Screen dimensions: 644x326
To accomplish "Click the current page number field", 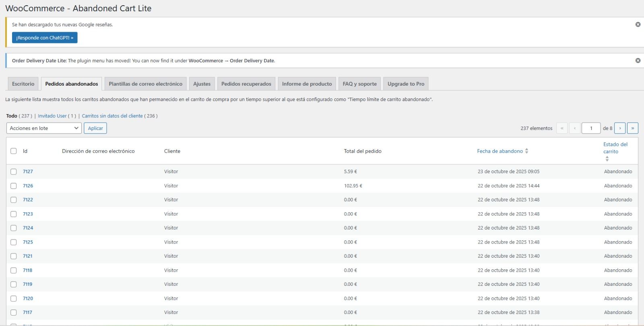I will tap(591, 128).
